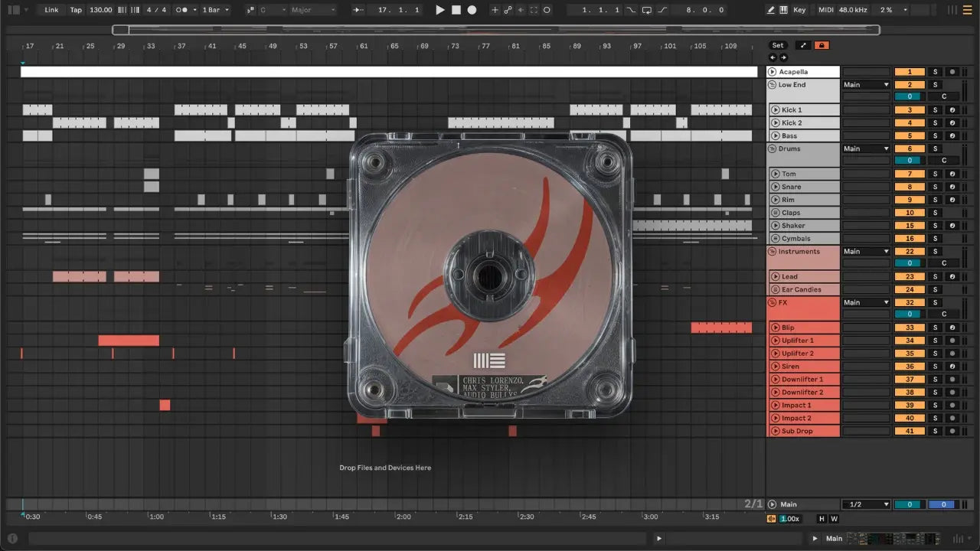Open Info view icon in bottom-left corner

coord(13,539)
